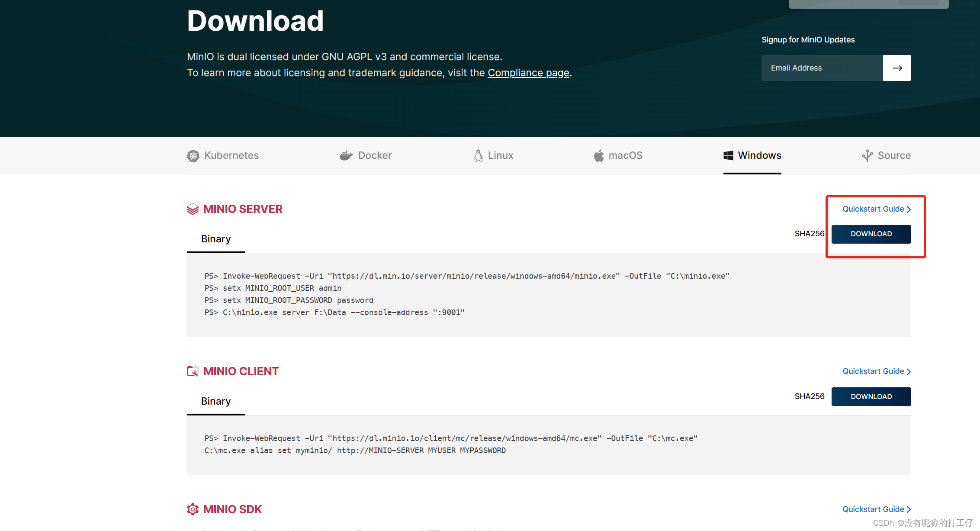The width and height of the screenshot is (980, 531).
Task: Download the MinIO Server binary
Action: (x=871, y=234)
